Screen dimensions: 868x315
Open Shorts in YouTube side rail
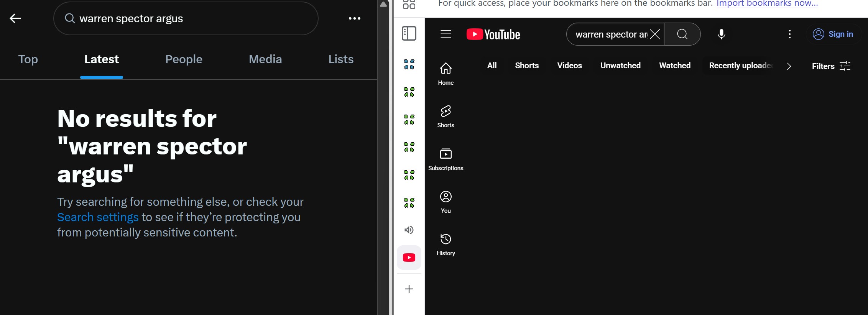click(446, 117)
